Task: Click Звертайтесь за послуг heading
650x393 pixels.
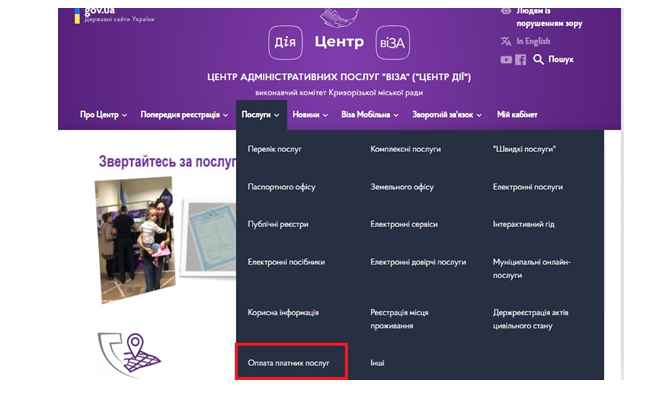Action: coord(167,162)
